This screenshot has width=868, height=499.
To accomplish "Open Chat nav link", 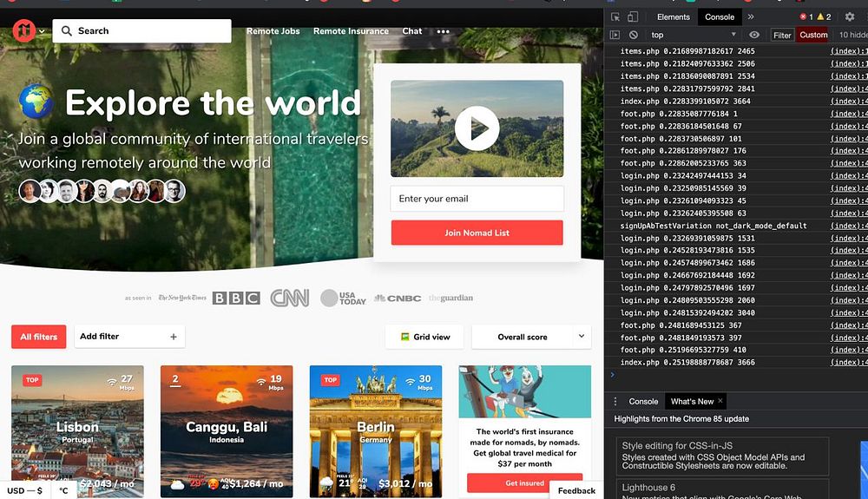I will pos(411,31).
